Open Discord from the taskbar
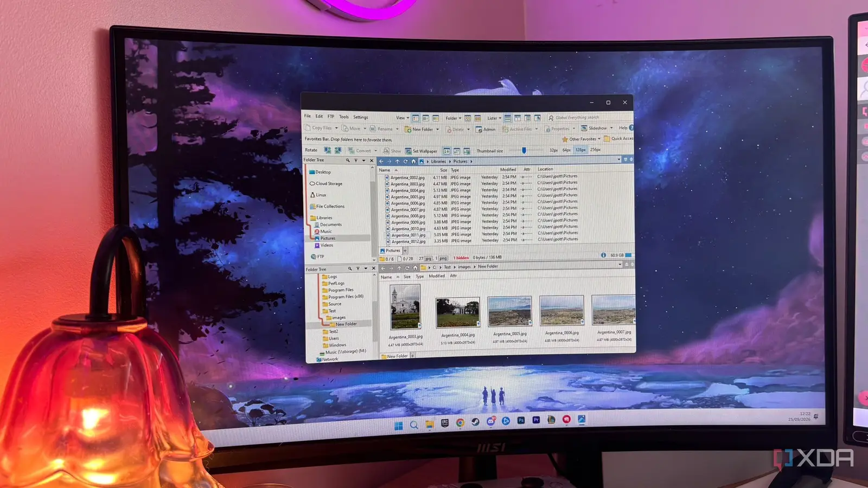Image resolution: width=868 pixels, height=488 pixels. tap(490, 421)
